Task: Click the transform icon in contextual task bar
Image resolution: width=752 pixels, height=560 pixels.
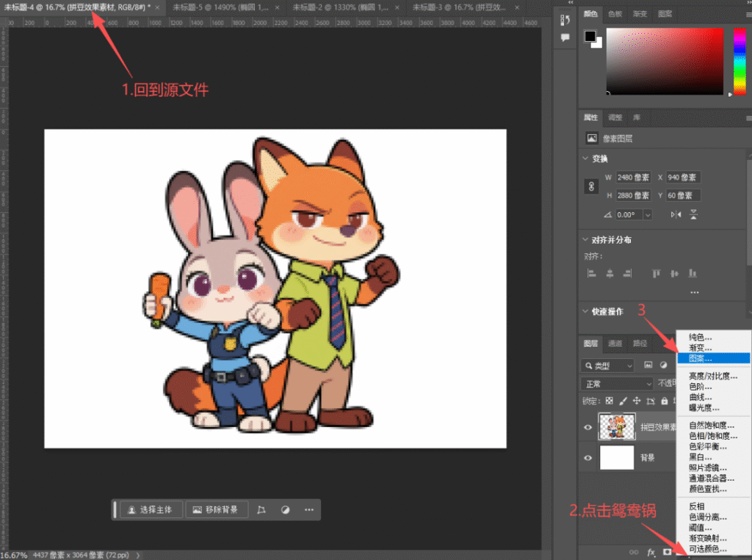Action: point(261,509)
